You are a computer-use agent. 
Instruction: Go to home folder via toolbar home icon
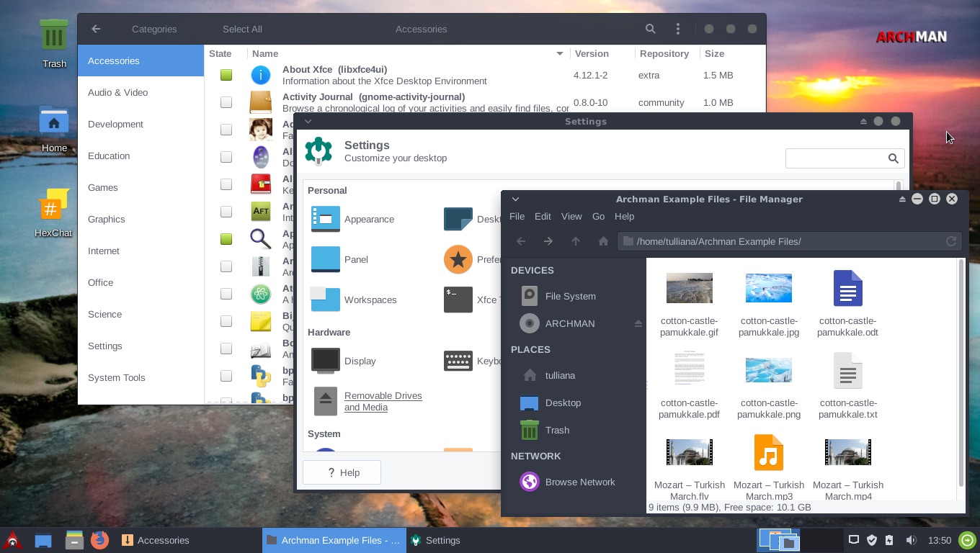[603, 241]
